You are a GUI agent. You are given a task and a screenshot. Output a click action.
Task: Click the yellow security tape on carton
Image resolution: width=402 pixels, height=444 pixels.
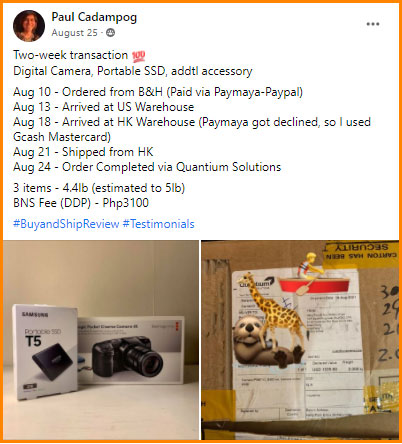pos(360,255)
